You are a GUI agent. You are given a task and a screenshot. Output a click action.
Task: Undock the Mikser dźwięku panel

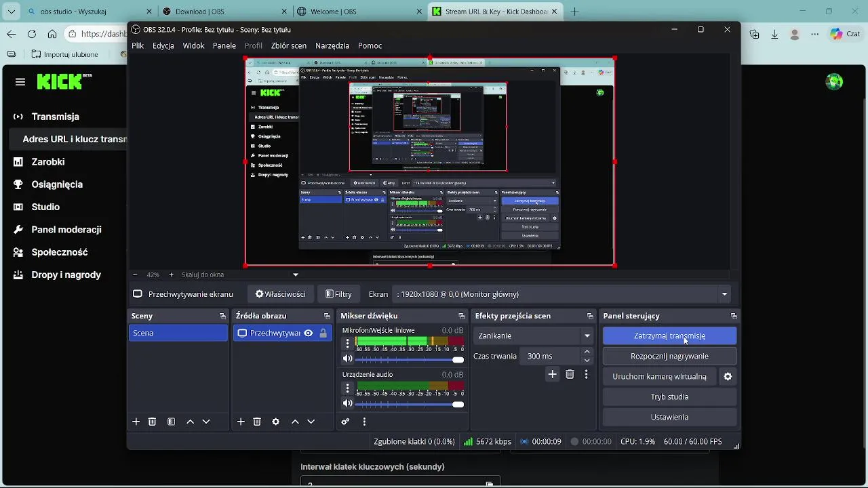(x=462, y=317)
